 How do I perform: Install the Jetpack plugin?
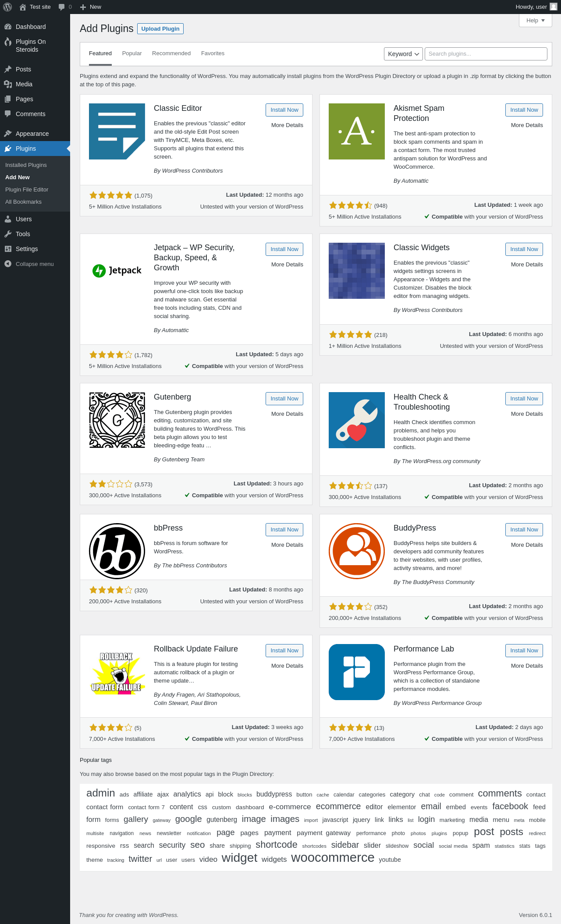pyautogui.click(x=284, y=249)
